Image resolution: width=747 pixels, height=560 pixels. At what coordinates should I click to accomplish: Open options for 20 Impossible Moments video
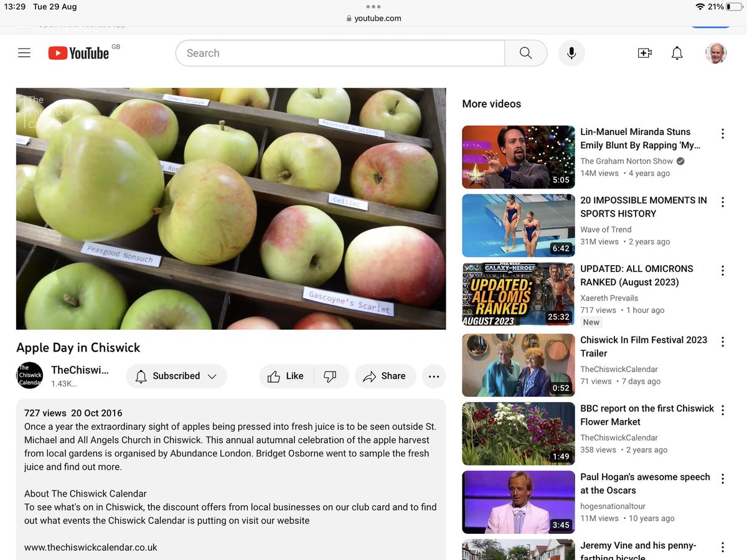[723, 202]
